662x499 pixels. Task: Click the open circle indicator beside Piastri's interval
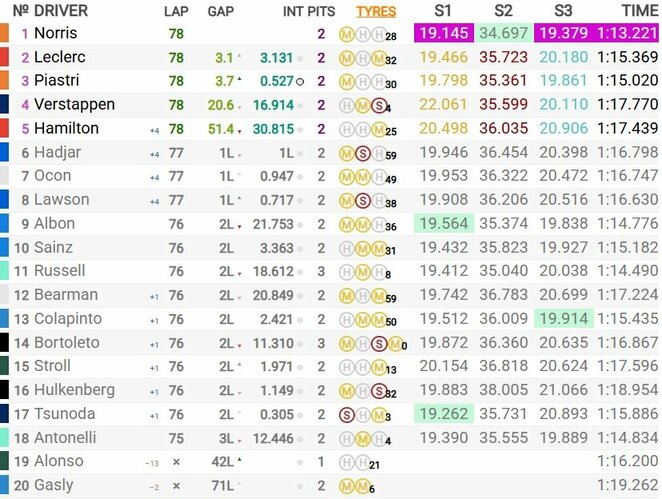(300, 82)
